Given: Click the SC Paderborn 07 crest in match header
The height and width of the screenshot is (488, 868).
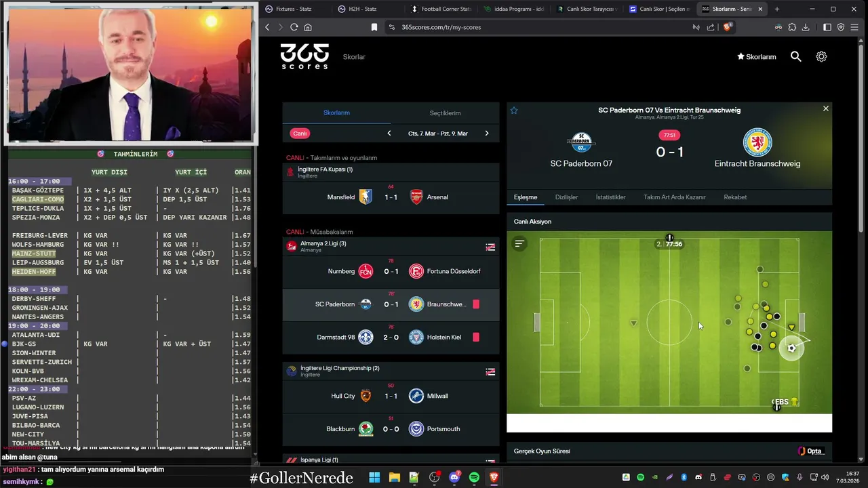Looking at the screenshot, I should tap(581, 142).
